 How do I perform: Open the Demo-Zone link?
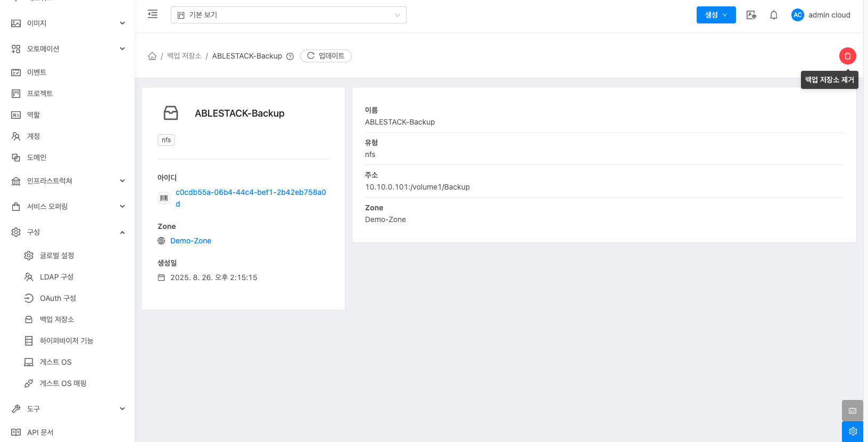click(191, 241)
